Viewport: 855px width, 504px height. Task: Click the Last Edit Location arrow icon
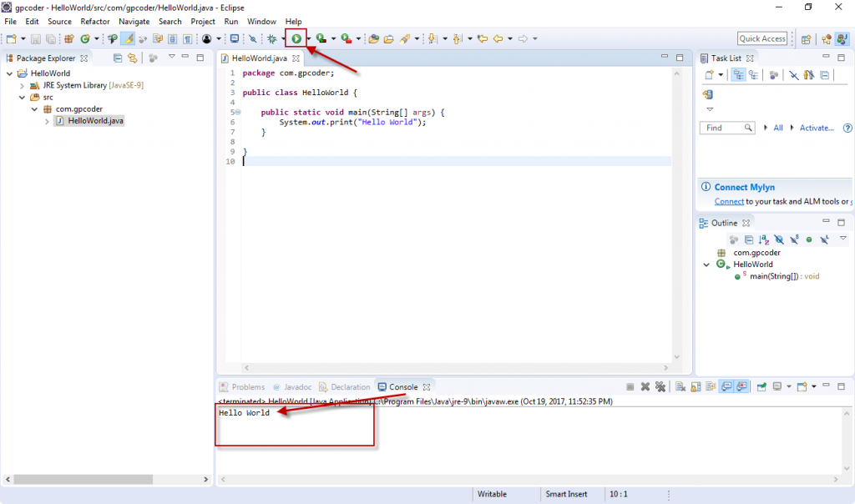[x=483, y=38]
